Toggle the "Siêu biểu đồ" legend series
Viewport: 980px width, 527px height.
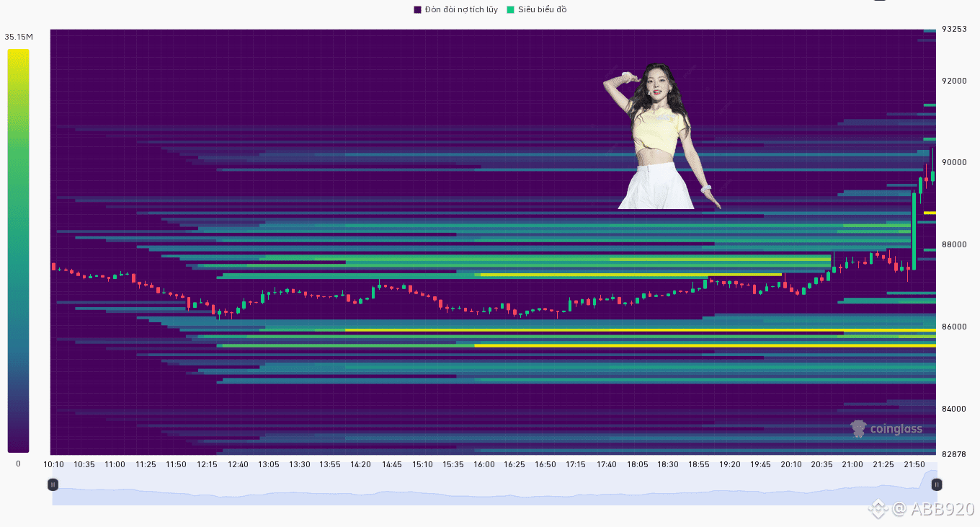click(542, 9)
